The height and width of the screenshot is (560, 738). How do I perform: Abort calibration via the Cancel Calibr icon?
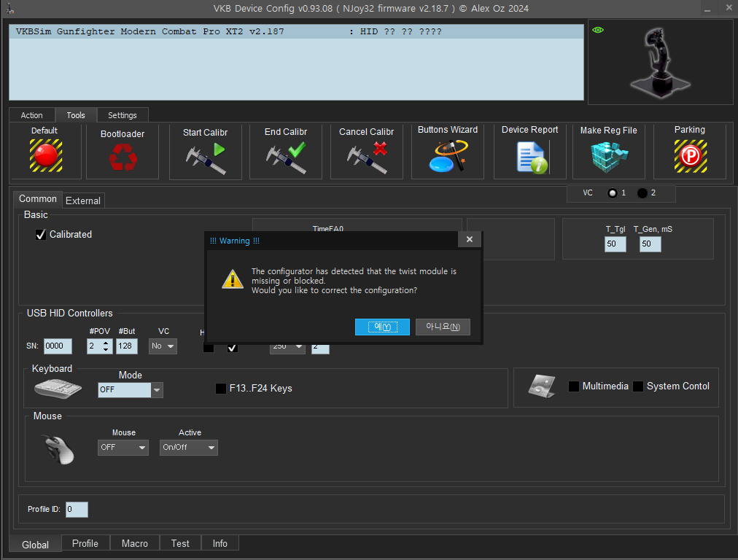tap(367, 158)
